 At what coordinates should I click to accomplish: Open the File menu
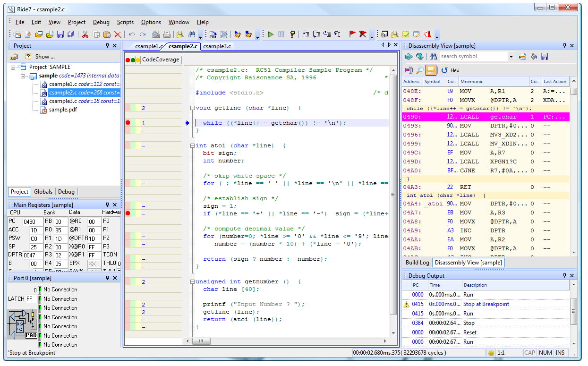(x=20, y=22)
